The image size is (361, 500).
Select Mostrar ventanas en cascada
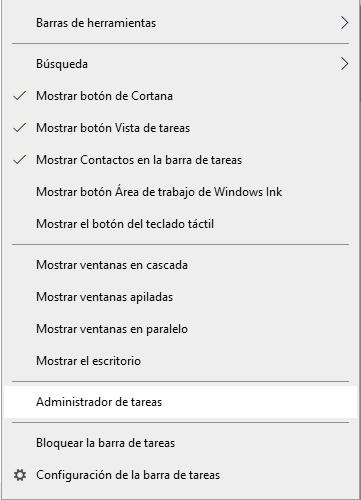tap(180, 265)
